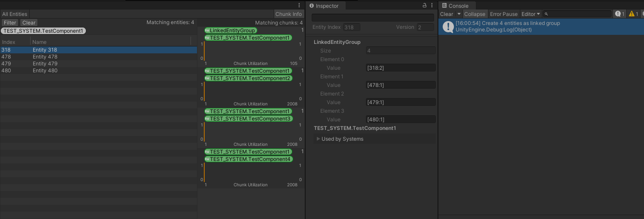Toggle the Chunk Info view
Image resolution: width=644 pixels, height=219 pixels.
288,14
